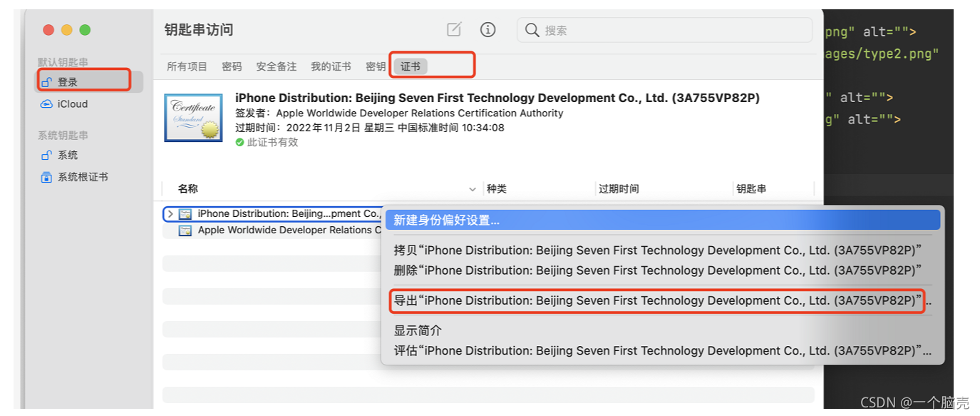Sort by the 钥匙串 column header

point(751,189)
